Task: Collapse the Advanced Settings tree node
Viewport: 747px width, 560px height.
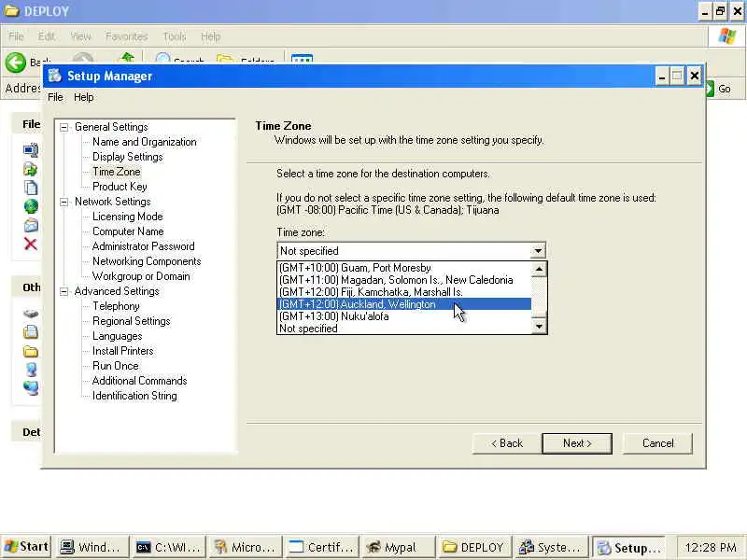Action: point(63,291)
